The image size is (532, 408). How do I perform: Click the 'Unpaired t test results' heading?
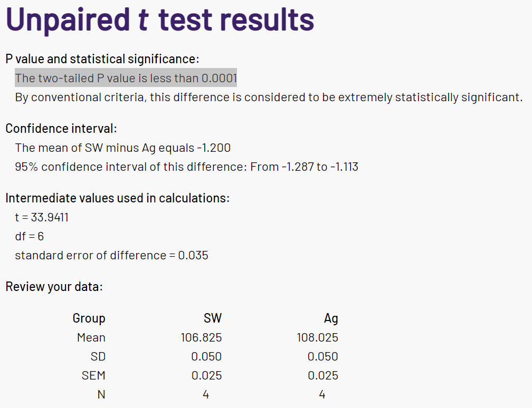[x=160, y=20]
